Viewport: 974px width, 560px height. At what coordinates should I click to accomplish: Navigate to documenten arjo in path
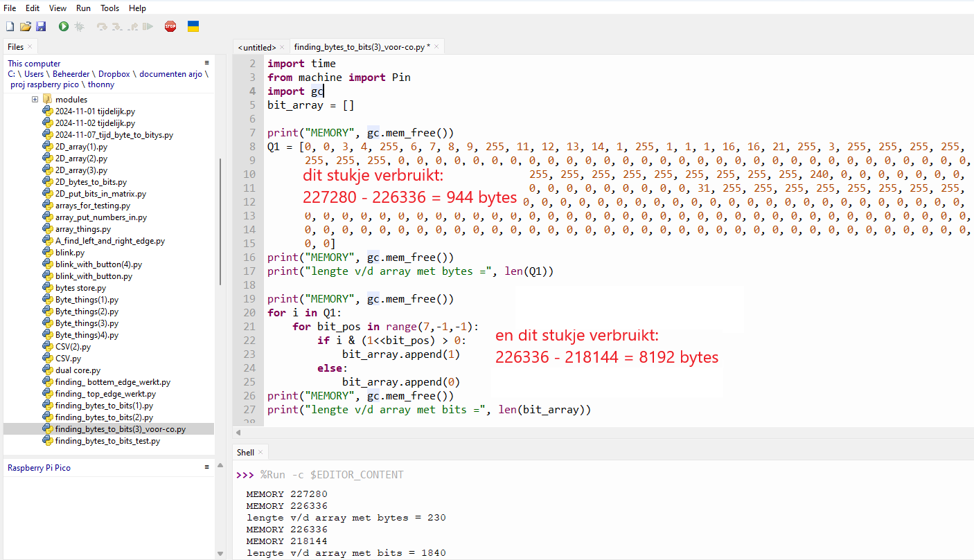point(170,74)
